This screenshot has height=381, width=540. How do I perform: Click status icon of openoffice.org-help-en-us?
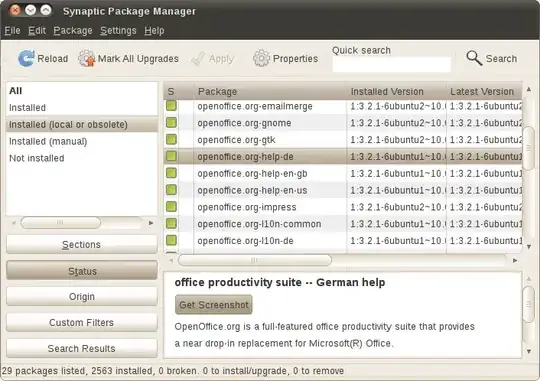pyautogui.click(x=171, y=190)
